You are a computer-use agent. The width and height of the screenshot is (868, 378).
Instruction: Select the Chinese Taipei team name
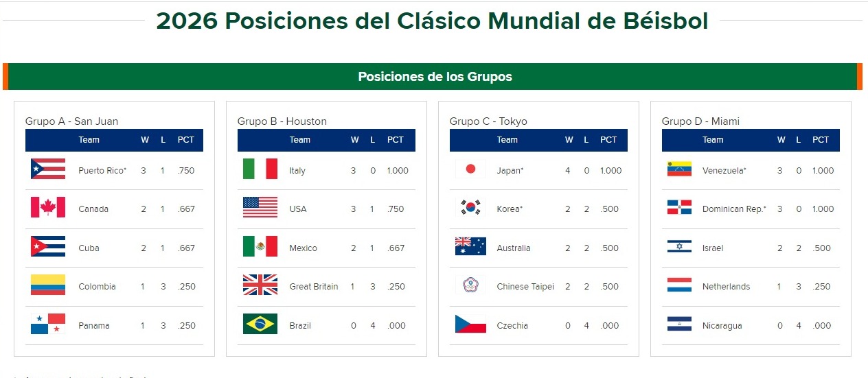[x=525, y=287]
